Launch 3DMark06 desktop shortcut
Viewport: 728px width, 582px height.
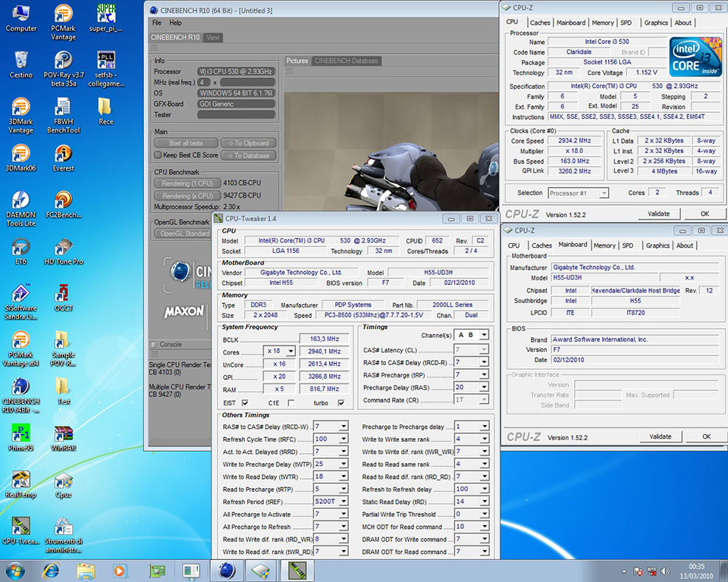[x=21, y=158]
